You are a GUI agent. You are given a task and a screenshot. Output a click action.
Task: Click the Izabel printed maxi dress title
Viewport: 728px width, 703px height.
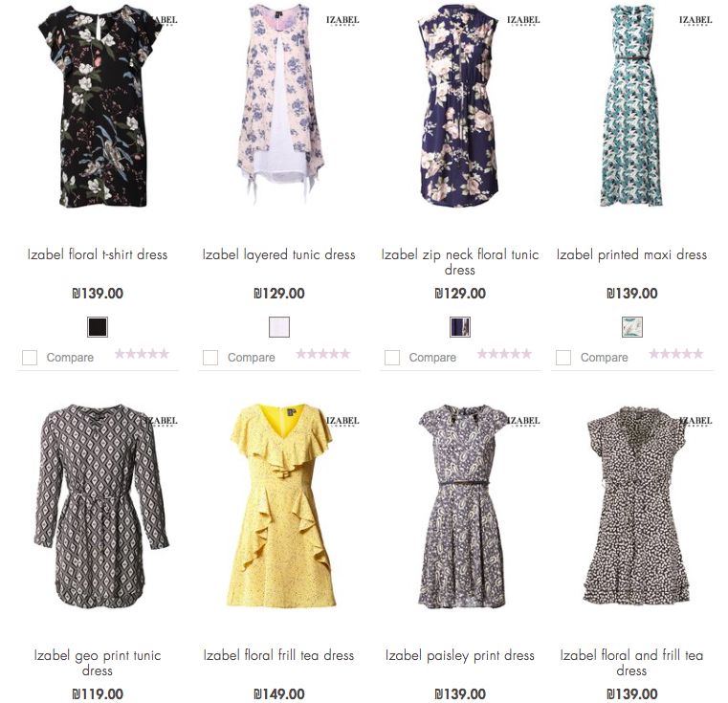631,254
